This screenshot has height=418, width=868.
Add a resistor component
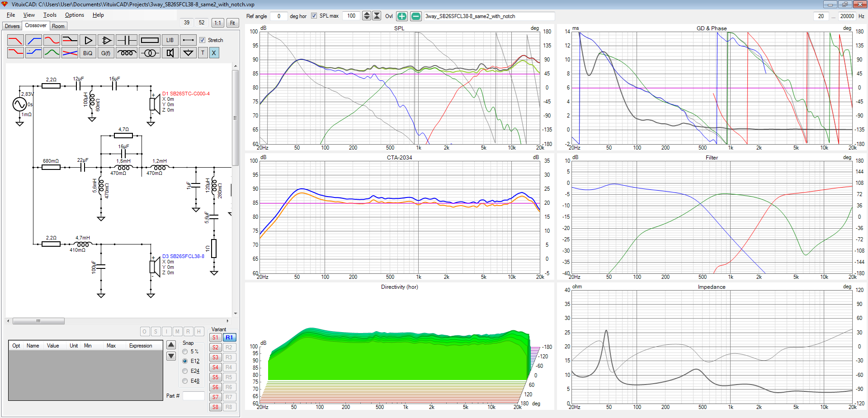(x=150, y=40)
